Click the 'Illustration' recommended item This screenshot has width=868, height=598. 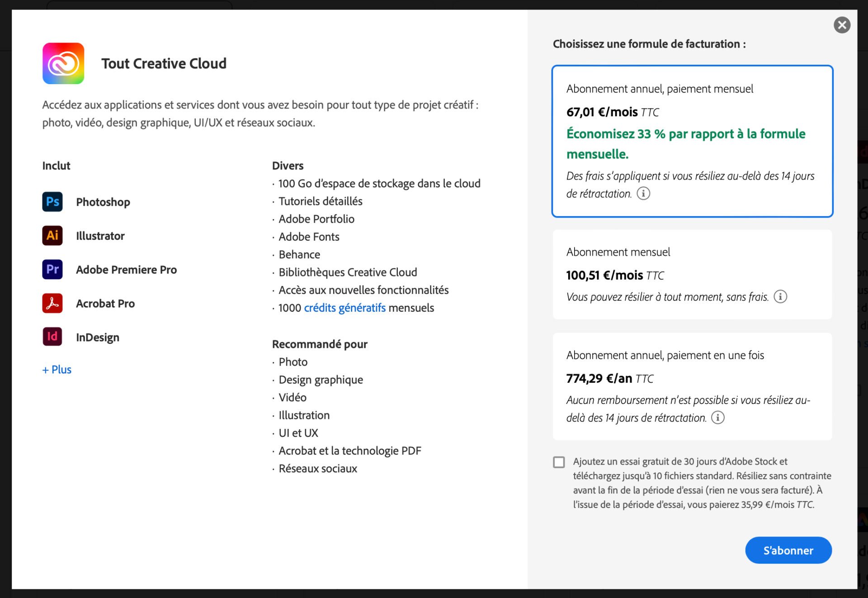[x=304, y=415]
